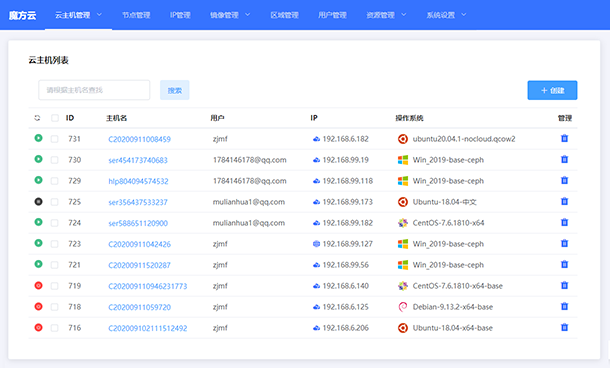Click the network icon beside 192.168.99.127
Screen dimensions: 610x368
pos(316,244)
